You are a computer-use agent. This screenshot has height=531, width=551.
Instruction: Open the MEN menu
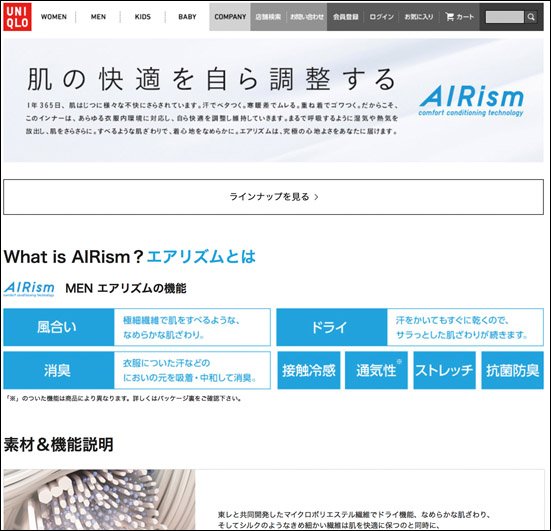[x=98, y=17]
